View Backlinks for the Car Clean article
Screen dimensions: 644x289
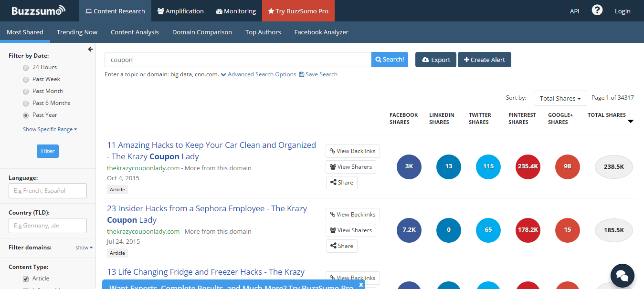353,151
